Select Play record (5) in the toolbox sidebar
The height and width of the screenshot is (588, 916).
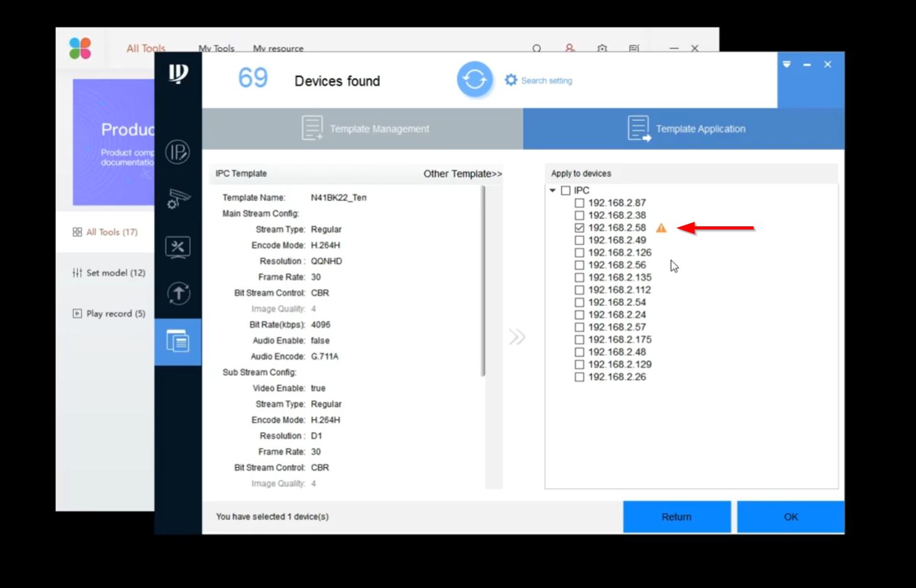109,313
